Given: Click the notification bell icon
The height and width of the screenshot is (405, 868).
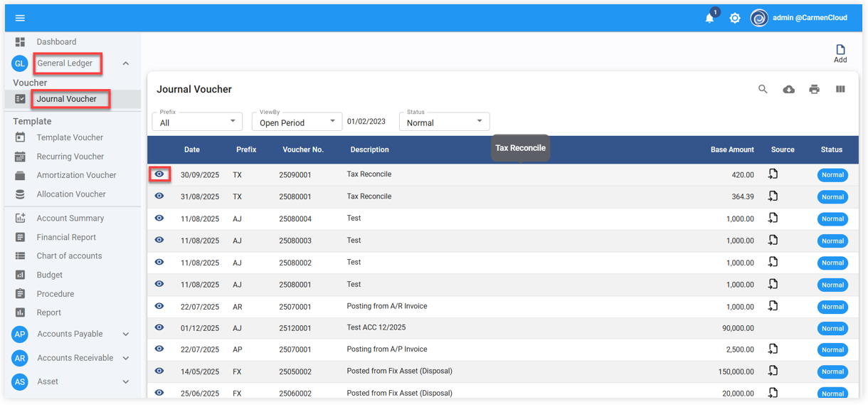Looking at the screenshot, I should tap(709, 19).
